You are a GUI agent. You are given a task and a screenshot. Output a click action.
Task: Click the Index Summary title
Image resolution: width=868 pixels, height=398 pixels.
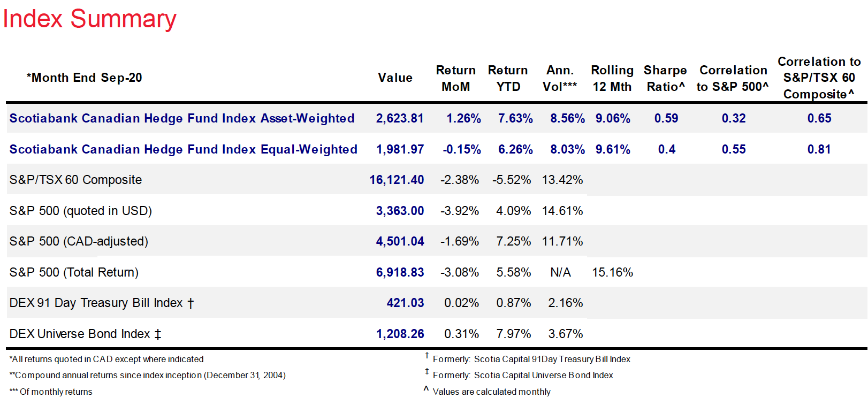89,19
